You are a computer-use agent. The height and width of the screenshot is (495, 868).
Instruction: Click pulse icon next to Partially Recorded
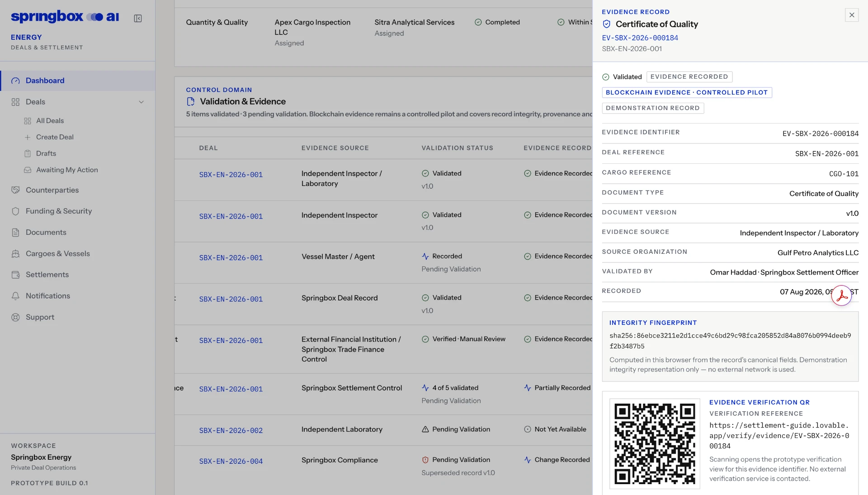coord(527,388)
